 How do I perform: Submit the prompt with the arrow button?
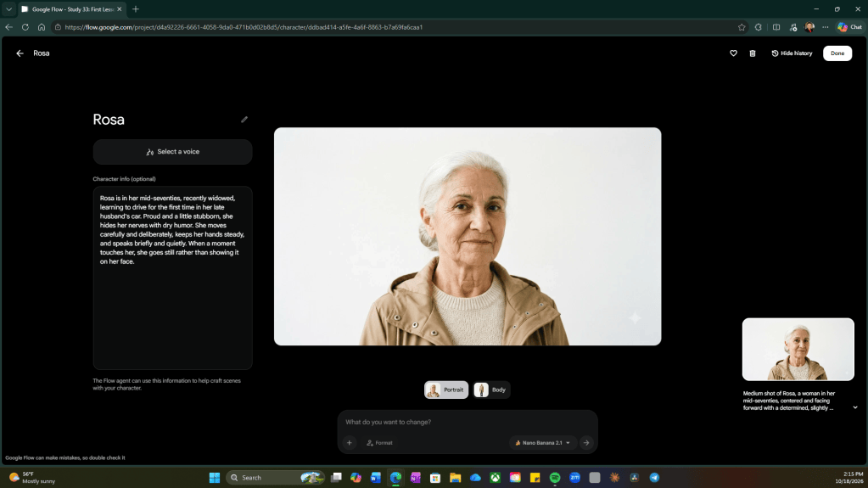586,442
